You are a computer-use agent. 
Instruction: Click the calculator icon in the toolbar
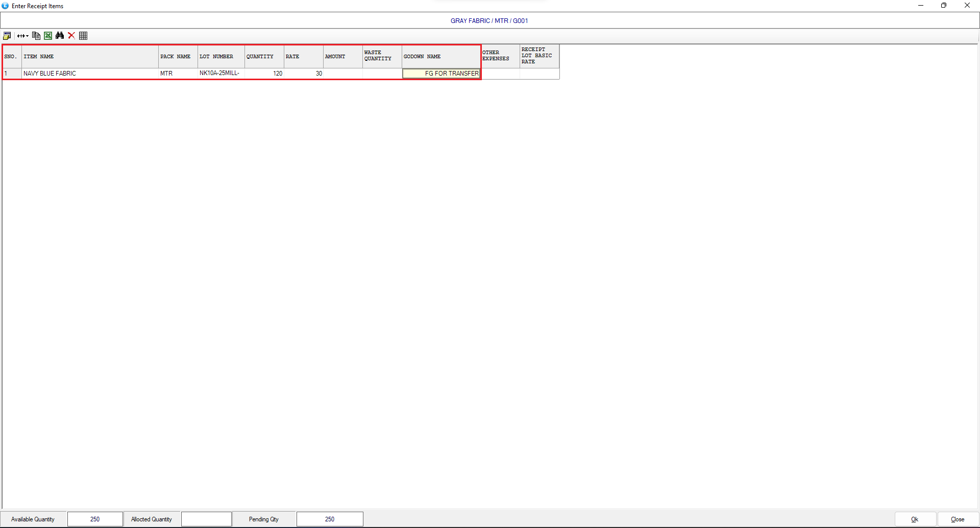(x=7, y=36)
